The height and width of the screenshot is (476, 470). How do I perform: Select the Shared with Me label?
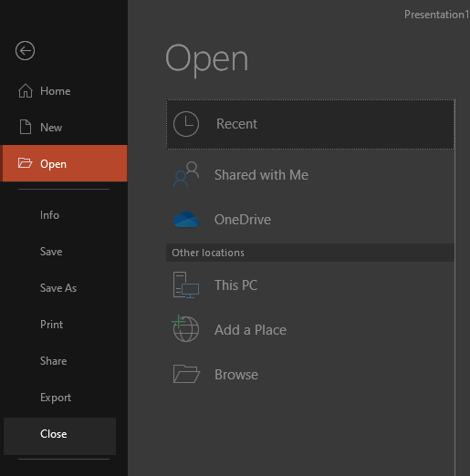[x=261, y=175]
